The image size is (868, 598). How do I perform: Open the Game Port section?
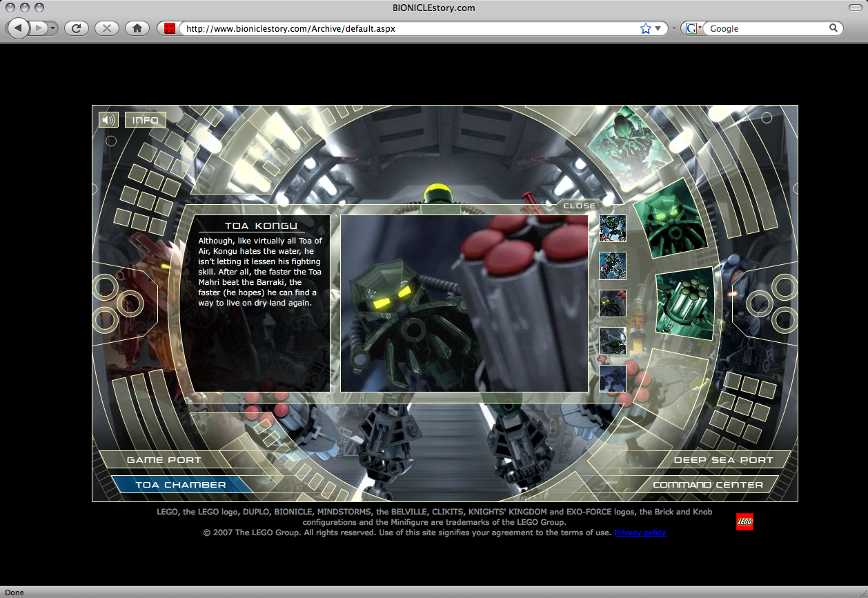click(164, 460)
